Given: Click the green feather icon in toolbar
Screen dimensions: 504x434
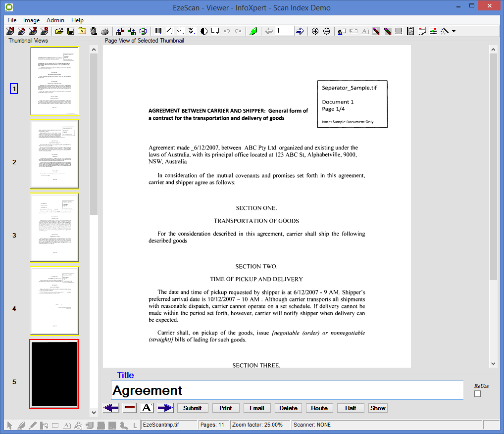Looking at the screenshot, I should click(x=253, y=31).
